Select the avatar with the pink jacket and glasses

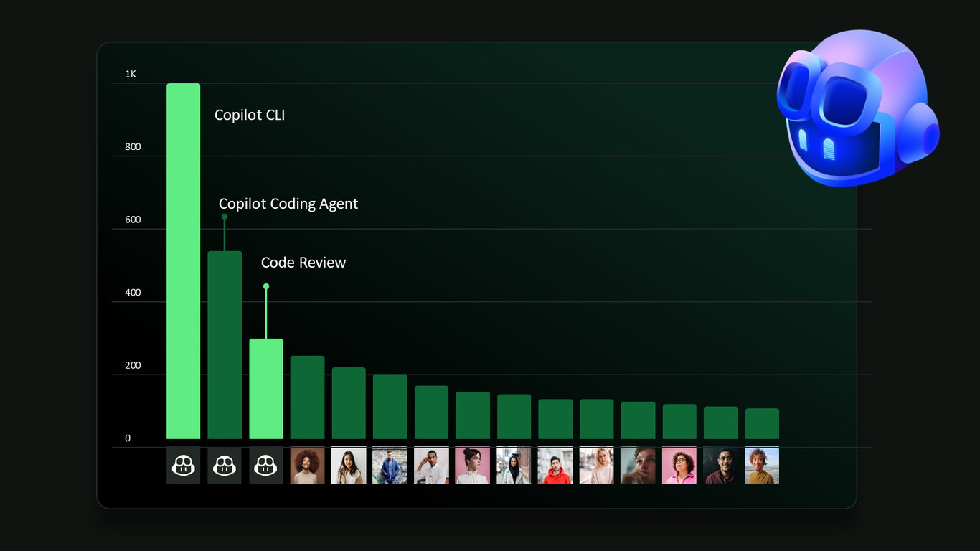[x=679, y=466]
